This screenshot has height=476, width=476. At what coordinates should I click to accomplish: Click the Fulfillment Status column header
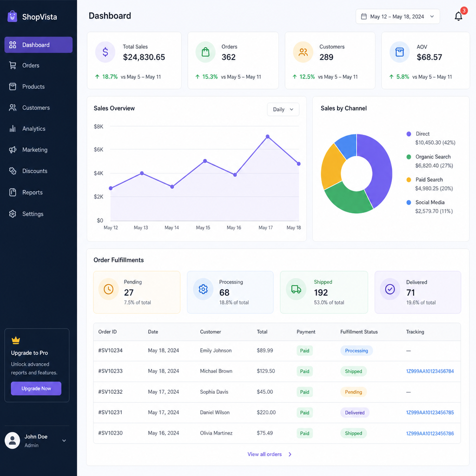pos(359,332)
